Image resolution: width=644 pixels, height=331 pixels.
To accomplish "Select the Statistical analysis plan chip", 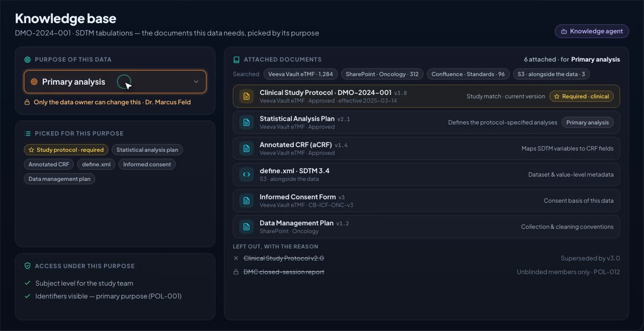I will (148, 150).
